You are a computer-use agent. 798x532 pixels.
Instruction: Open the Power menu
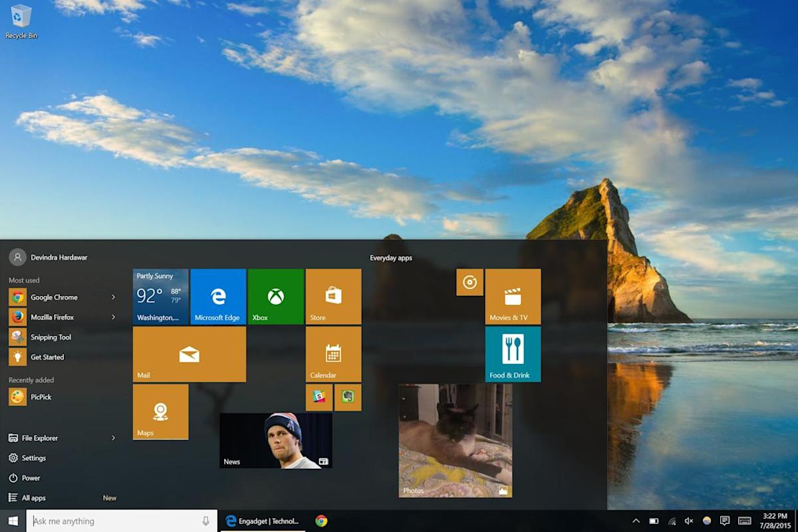(x=32, y=477)
